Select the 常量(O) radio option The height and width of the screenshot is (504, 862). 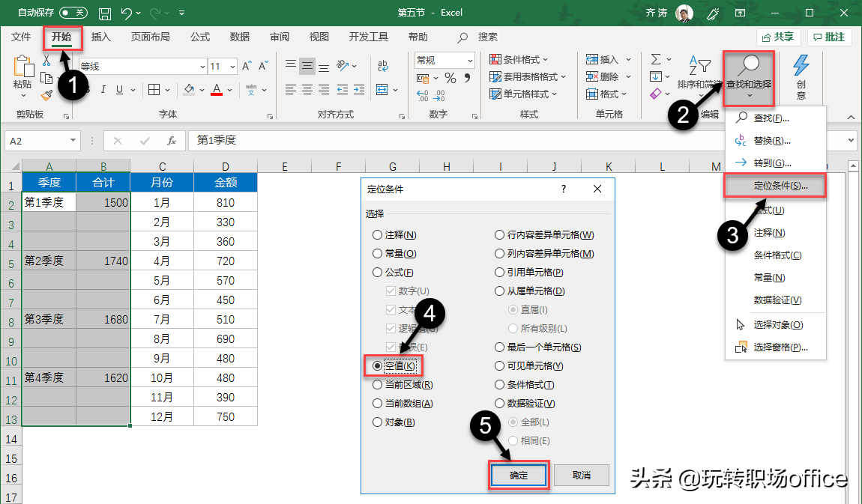tap(377, 254)
